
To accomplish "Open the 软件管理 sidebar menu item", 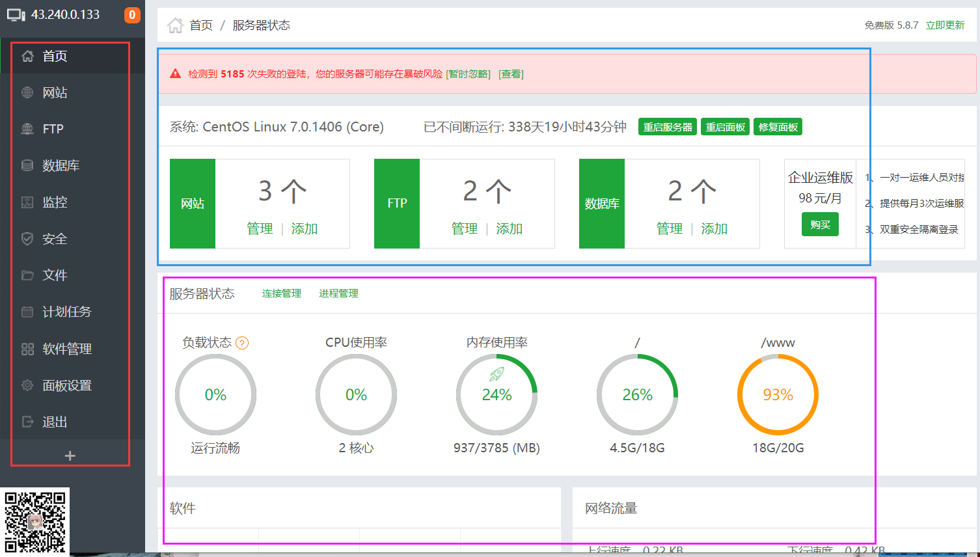I will 66,349.
